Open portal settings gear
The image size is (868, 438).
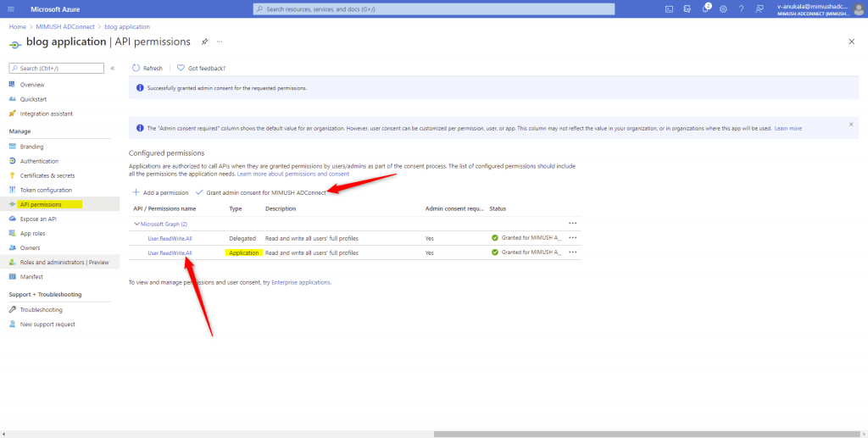tap(723, 8)
